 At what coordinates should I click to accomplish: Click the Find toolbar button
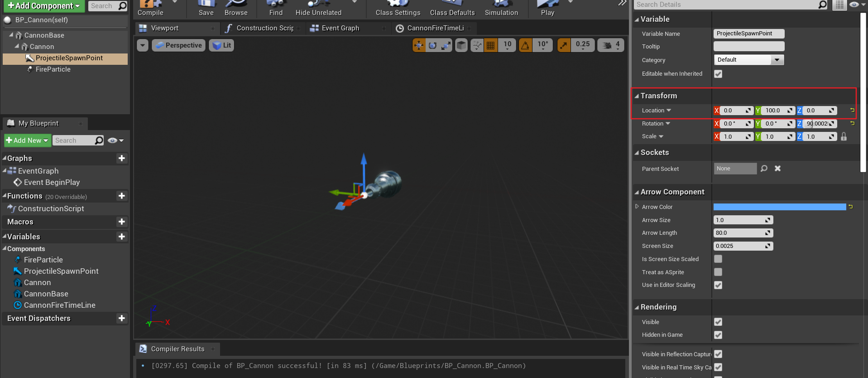tap(276, 8)
